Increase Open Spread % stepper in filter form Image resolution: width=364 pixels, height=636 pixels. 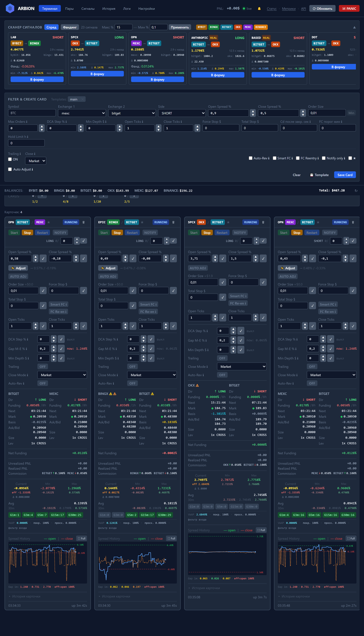(x=253, y=111)
